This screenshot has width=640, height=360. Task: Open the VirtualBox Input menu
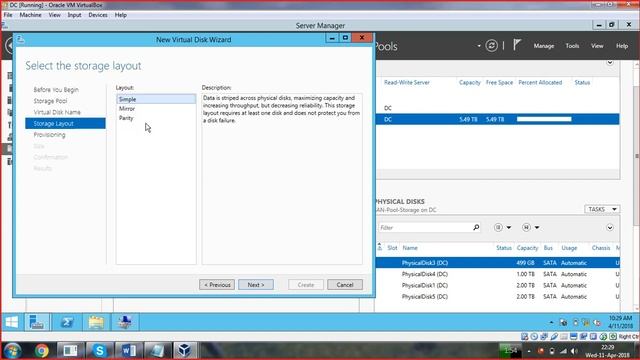point(74,15)
